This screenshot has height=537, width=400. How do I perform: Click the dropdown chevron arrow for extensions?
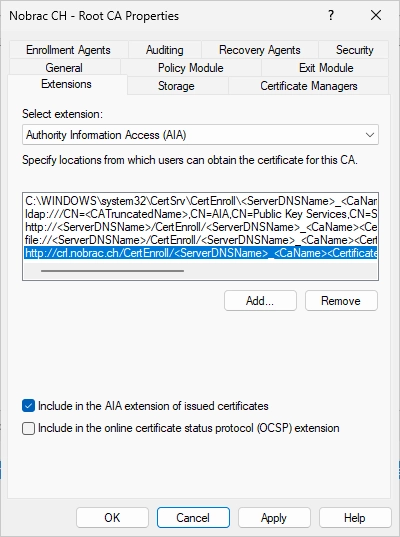(x=370, y=135)
